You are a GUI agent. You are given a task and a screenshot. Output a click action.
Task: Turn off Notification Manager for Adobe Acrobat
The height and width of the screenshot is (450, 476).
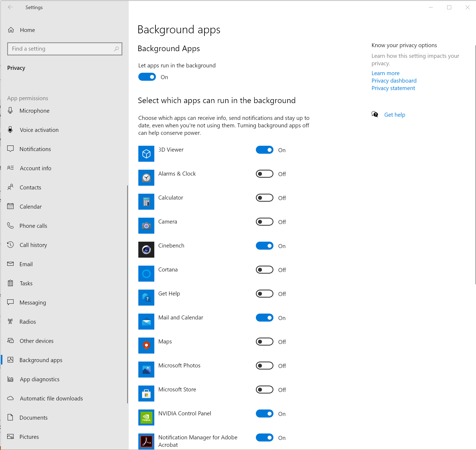(x=265, y=438)
